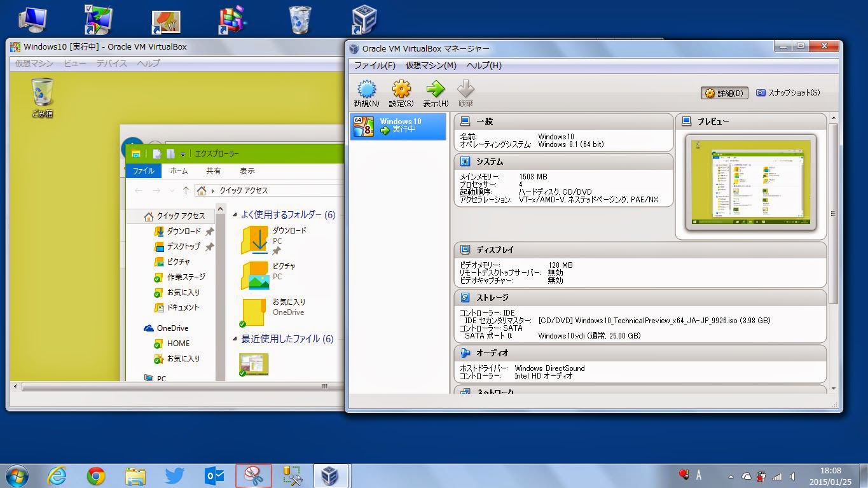Select OneDrive in Explorer navigation tree
This screenshot has width=868, height=488.
pyautogui.click(x=166, y=328)
